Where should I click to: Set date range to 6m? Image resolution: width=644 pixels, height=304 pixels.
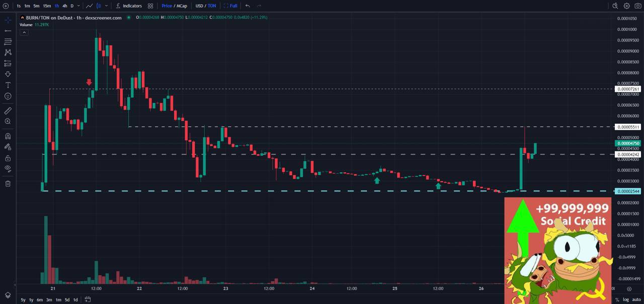click(x=40, y=300)
